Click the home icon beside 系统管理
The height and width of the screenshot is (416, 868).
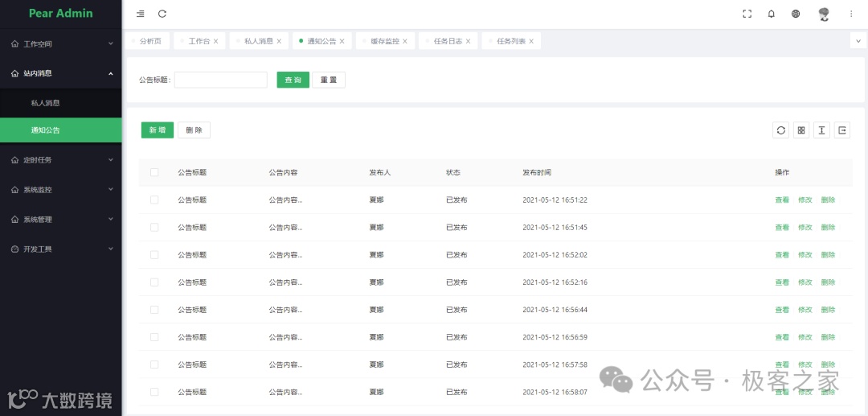(x=15, y=220)
